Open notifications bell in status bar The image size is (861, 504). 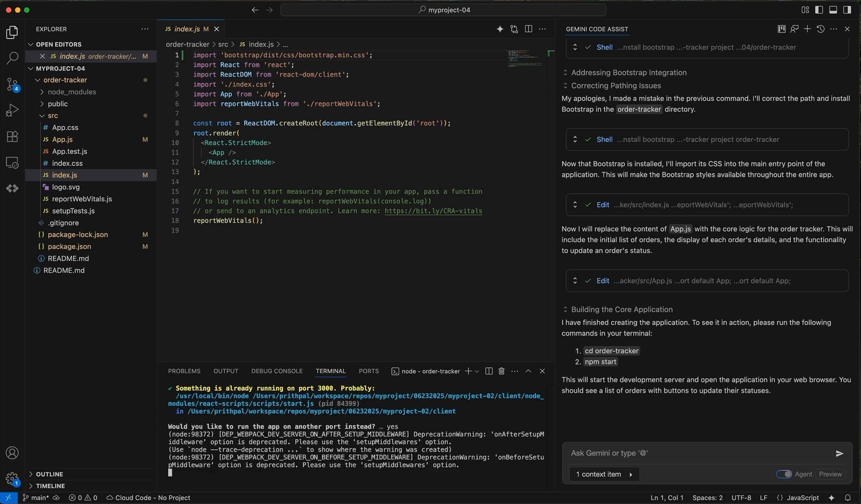pyautogui.click(x=848, y=498)
